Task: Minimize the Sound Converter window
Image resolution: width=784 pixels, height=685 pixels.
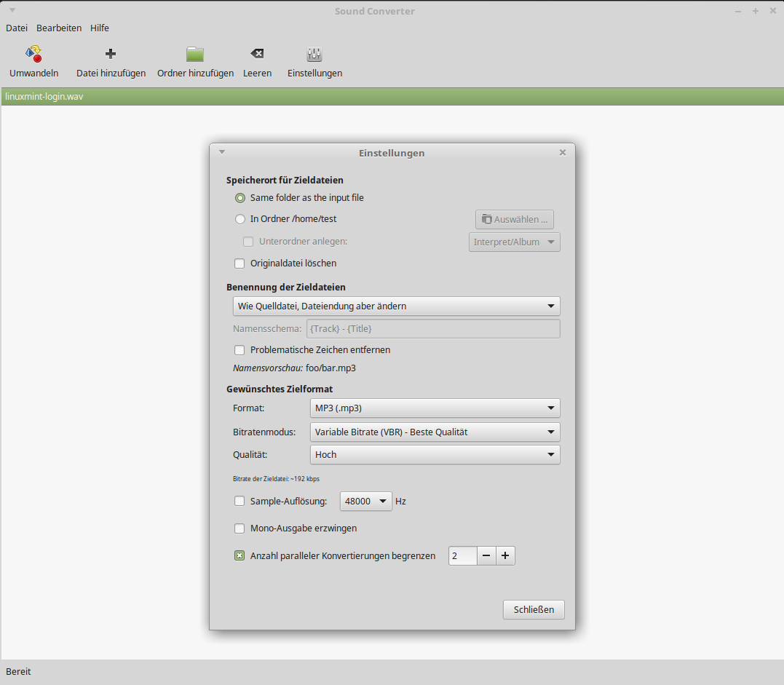Action: 738,11
